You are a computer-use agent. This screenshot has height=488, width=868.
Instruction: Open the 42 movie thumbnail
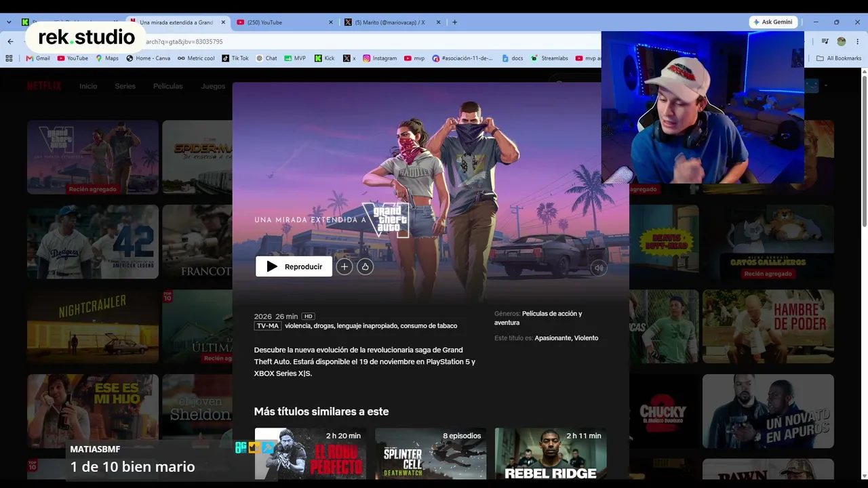93,242
